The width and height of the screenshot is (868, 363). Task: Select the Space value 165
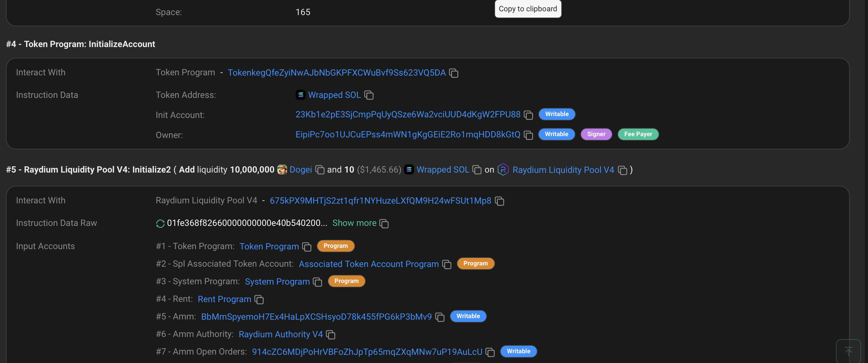(303, 12)
